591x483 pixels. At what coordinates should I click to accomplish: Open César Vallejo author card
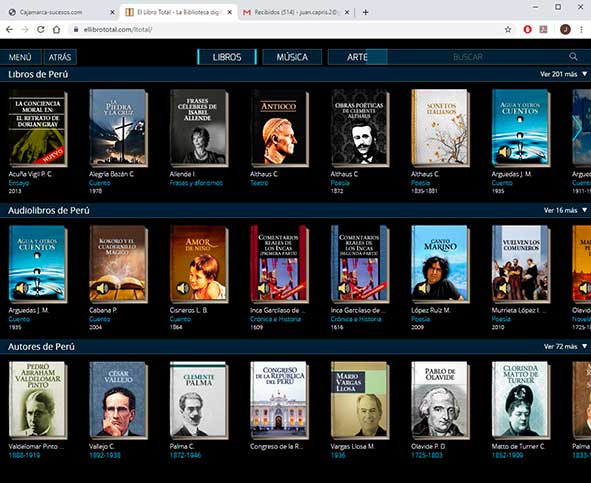click(118, 400)
